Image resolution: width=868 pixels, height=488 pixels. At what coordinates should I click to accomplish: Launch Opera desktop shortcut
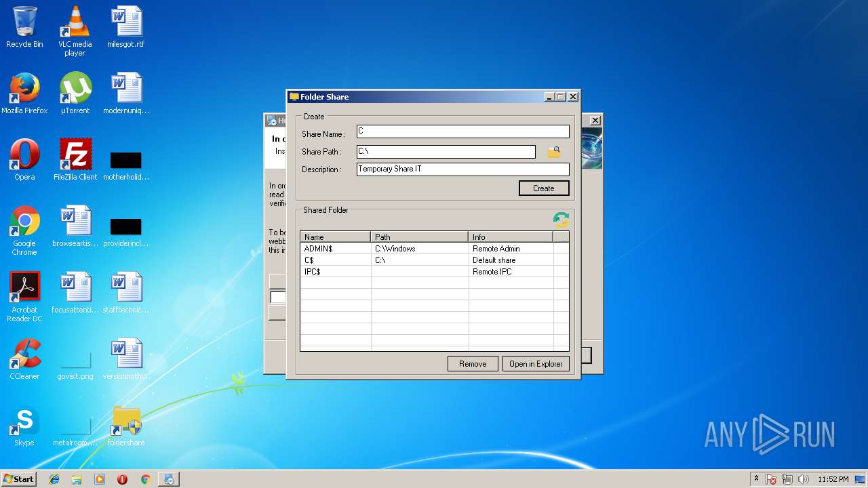click(x=24, y=160)
